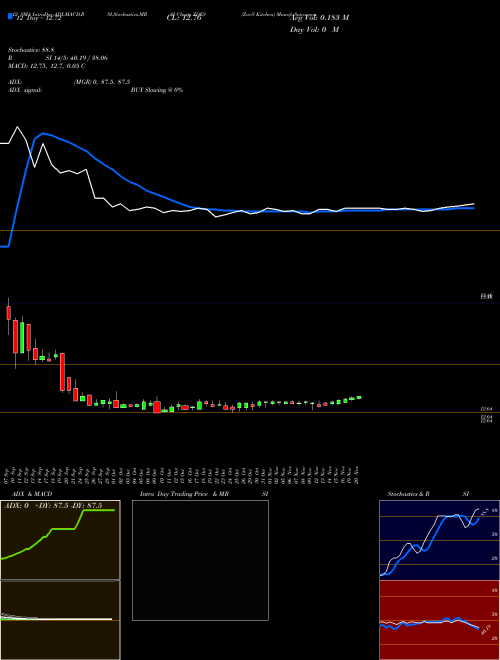Click the '20 Nov' date axis label
The height and width of the screenshot is (660, 500).
(x=357, y=475)
